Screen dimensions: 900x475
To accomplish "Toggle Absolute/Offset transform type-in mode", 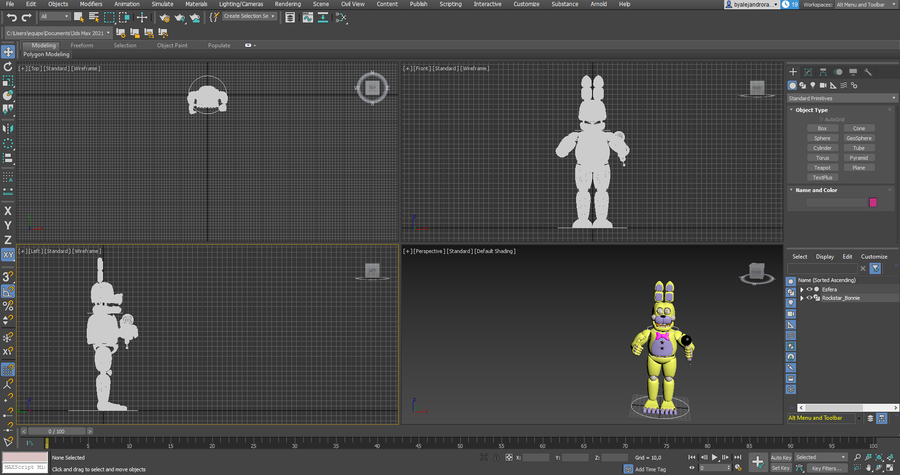I will point(509,457).
